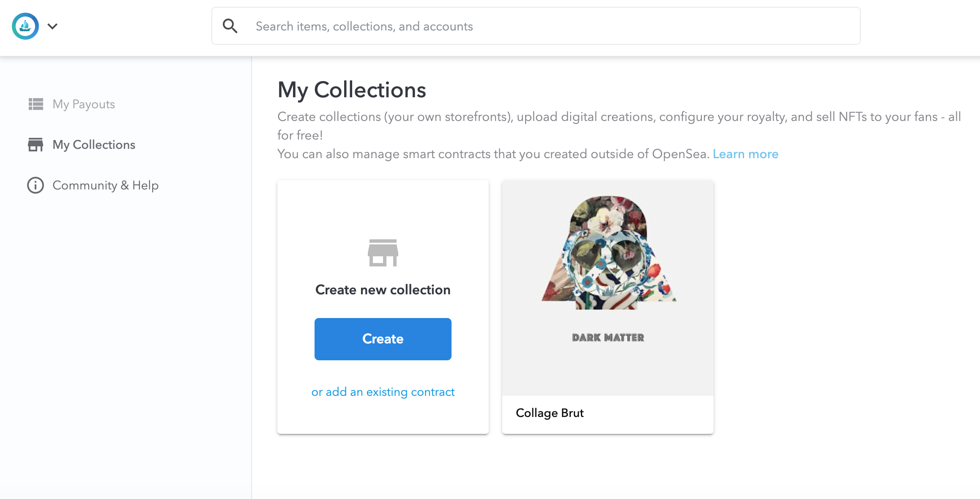
Task: Open the Collage Brut helmet artwork thumbnail
Action: pos(608,253)
